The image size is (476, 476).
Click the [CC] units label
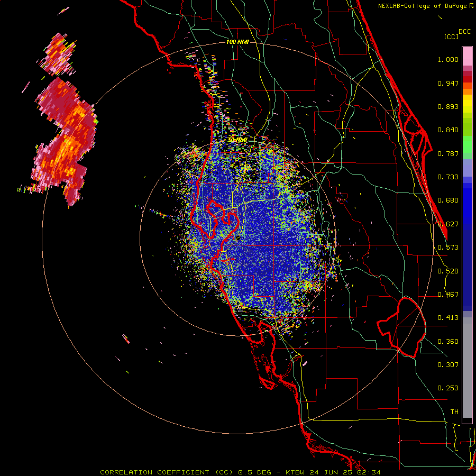point(451,36)
